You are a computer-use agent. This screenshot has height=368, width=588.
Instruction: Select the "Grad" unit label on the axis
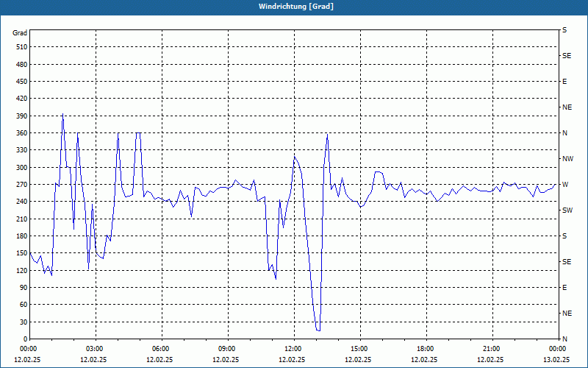tap(20, 33)
